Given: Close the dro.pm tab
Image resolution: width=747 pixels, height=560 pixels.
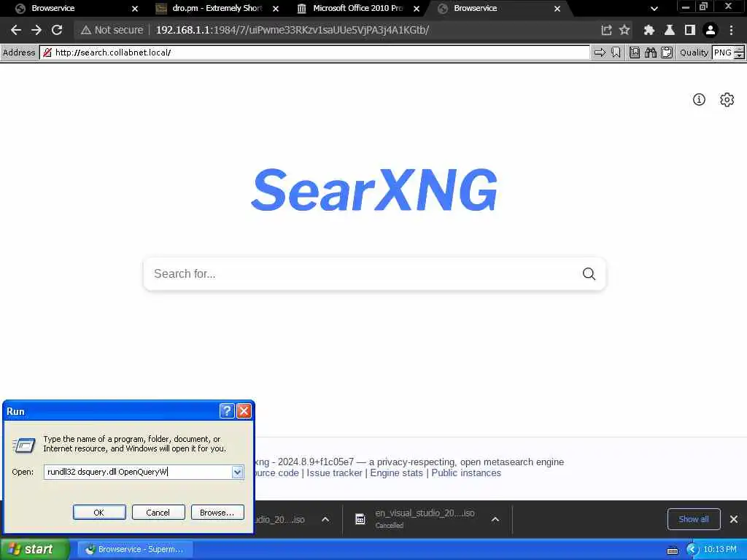Looking at the screenshot, I should pyautogui.click(x=275, y=9).
